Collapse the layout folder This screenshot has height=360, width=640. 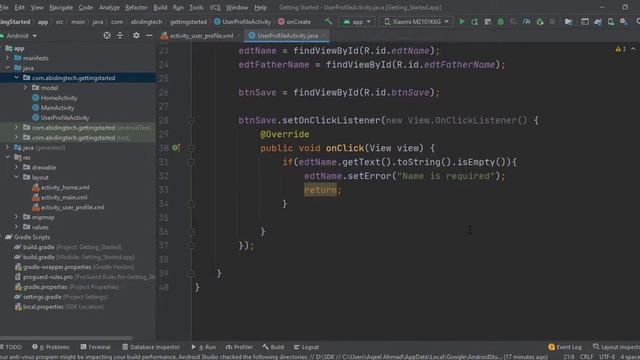16,177
